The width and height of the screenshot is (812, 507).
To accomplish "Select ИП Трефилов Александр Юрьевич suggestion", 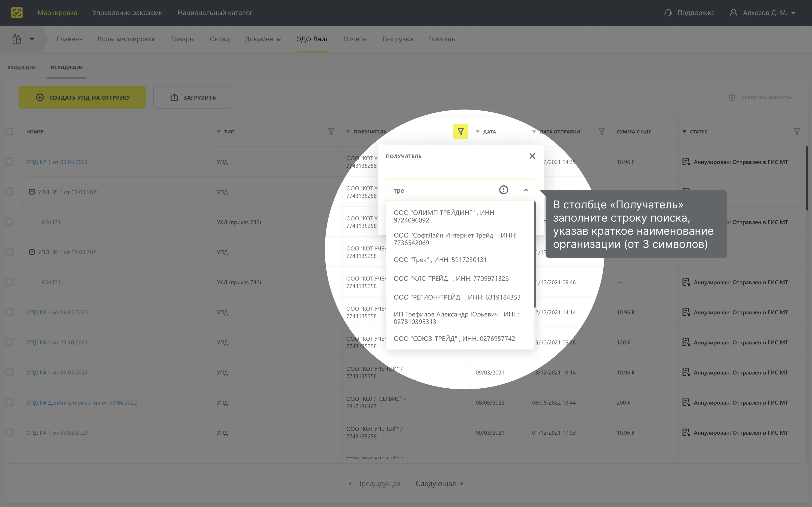I will (460, 318).
